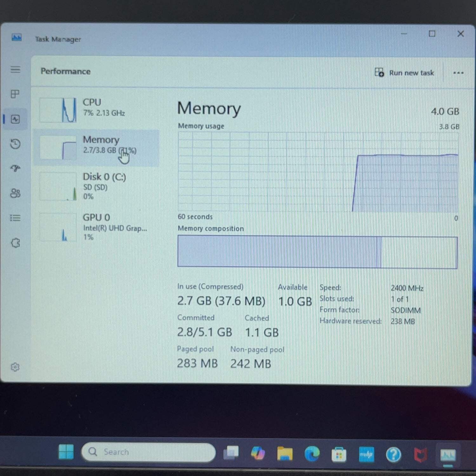Click the Performance page heading

point(65,71)
